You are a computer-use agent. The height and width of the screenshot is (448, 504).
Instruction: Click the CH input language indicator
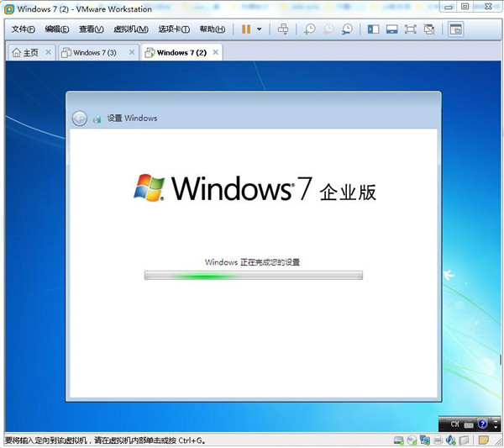click(454, 424)
